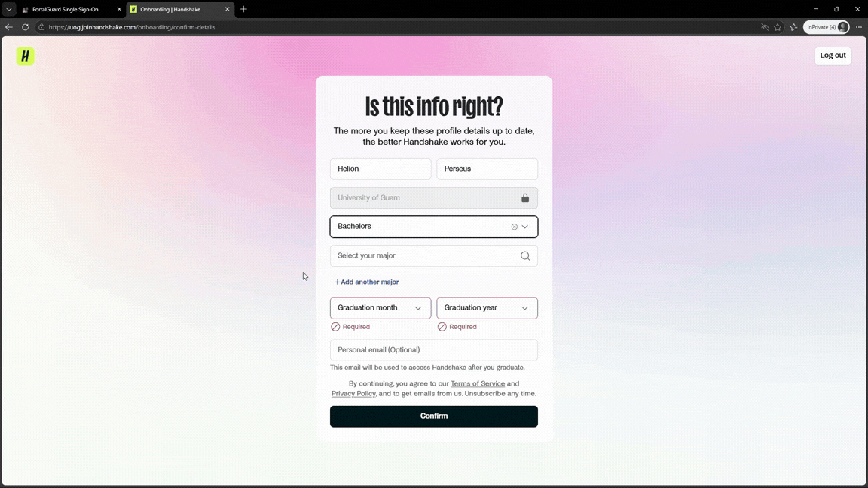The width and height of the screenshot is (868, 488).
Task: Open browser favorites list icon
Action: [793, 27]
